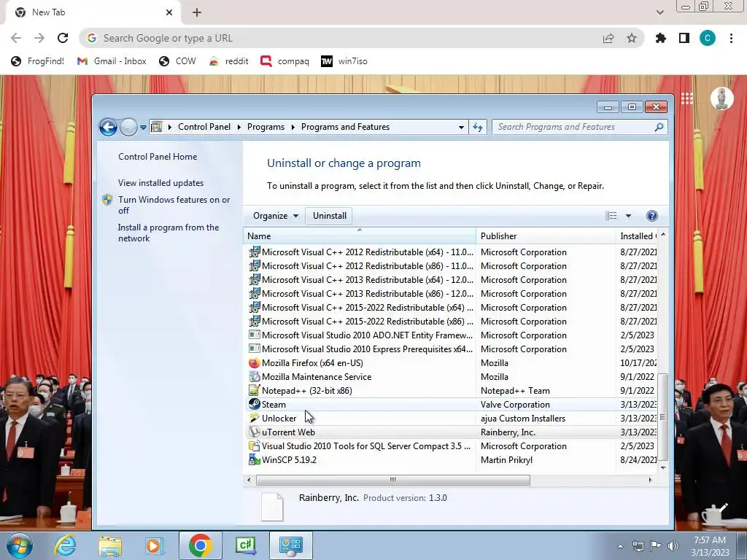Select WinSCP 5.19.2 entry
The image size is (747, 560).
(452, 460)
